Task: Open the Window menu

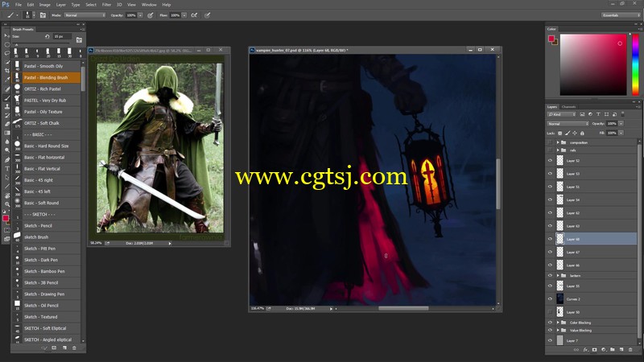Action: pyautogui.click(x=149, y=5)
